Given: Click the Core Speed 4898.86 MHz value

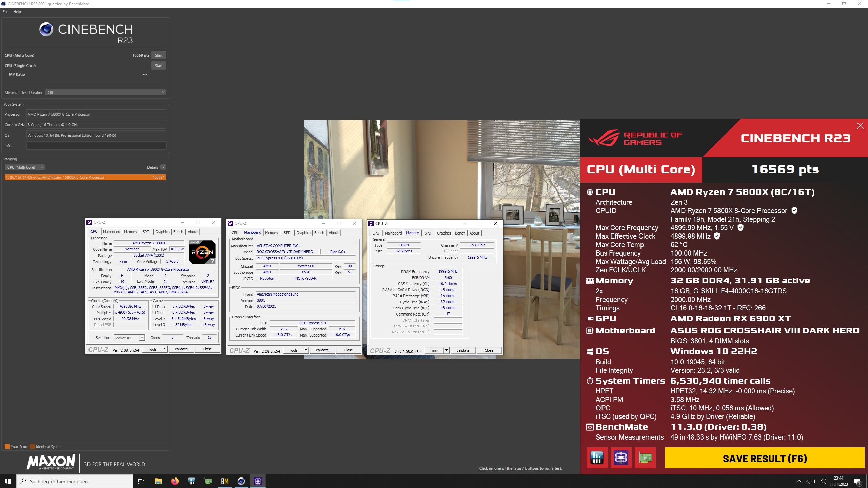Looking at the screenshot, I should (130, 306).
